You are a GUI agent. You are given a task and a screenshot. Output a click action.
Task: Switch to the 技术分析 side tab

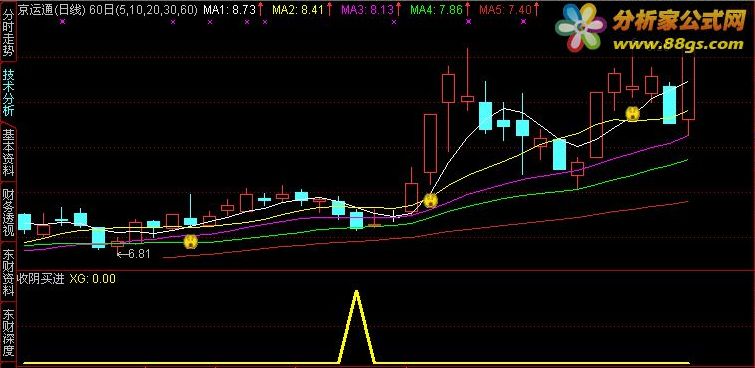click(8, 92)
